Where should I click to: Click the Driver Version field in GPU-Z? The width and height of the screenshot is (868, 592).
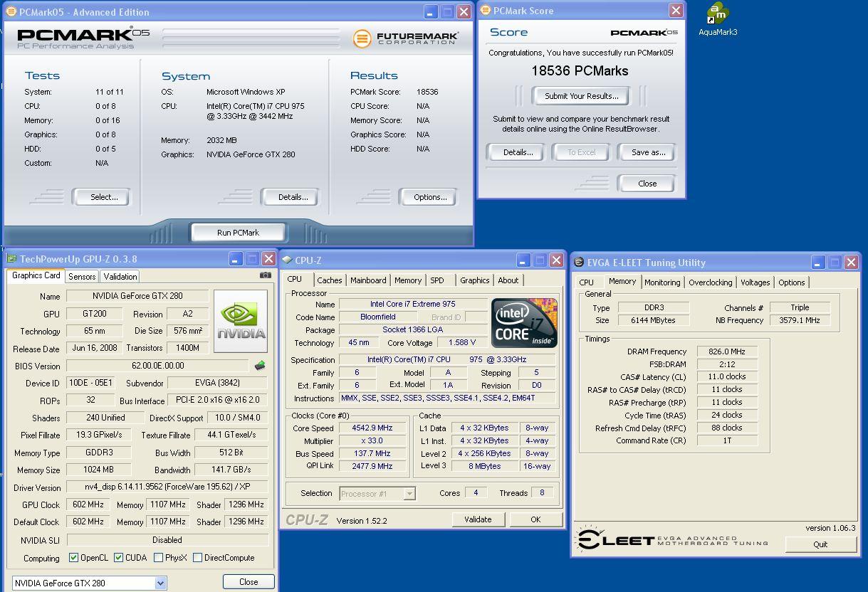[167, 487]
